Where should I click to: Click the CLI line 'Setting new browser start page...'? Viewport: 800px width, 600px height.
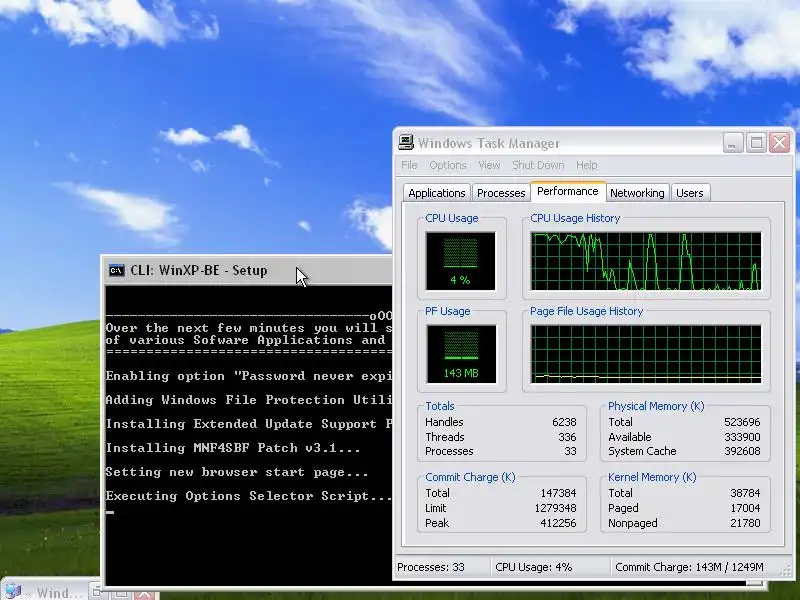237,472
